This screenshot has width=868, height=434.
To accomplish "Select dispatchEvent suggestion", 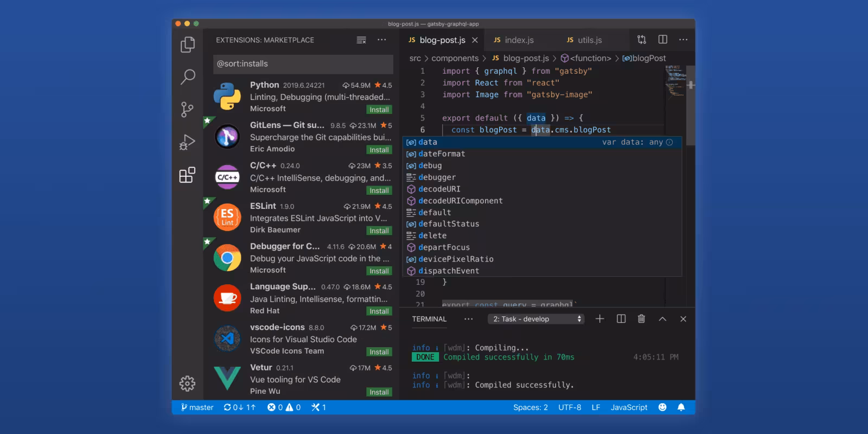I will point(541,271).
